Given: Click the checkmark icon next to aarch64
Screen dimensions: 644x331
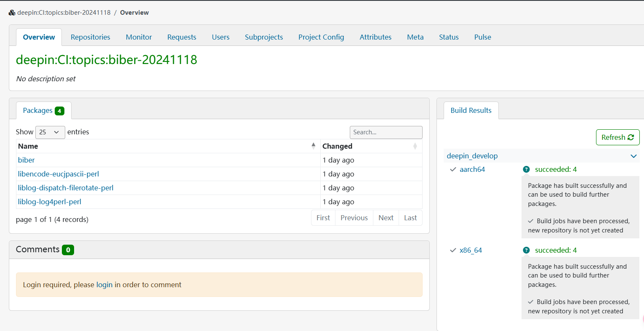Looking at the screenshot, I should tap(453, 169).
